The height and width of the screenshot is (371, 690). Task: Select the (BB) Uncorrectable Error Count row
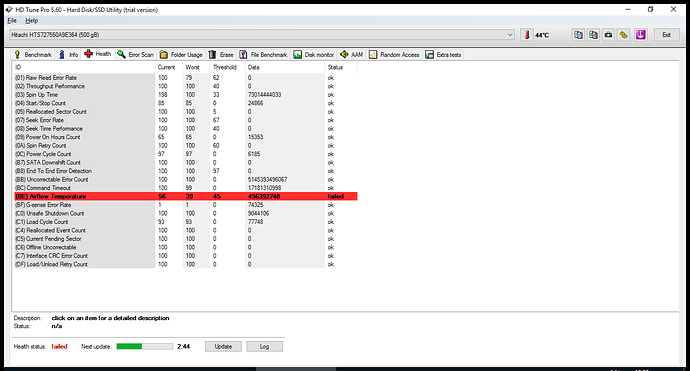tap(185, 180)
